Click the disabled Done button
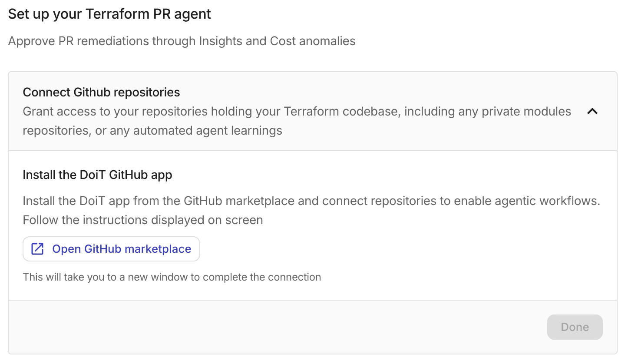The width and height of the screenshot is (628, 364). pos(575,327)
